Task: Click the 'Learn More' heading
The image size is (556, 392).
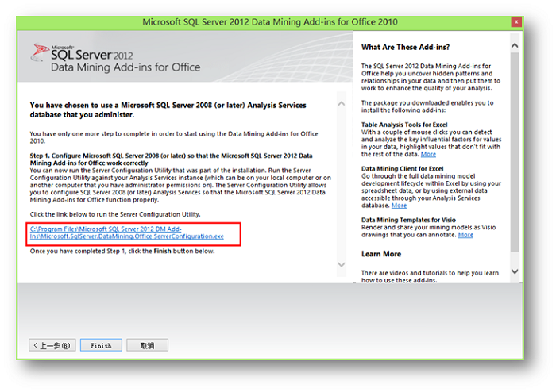Action: point(381,254)
